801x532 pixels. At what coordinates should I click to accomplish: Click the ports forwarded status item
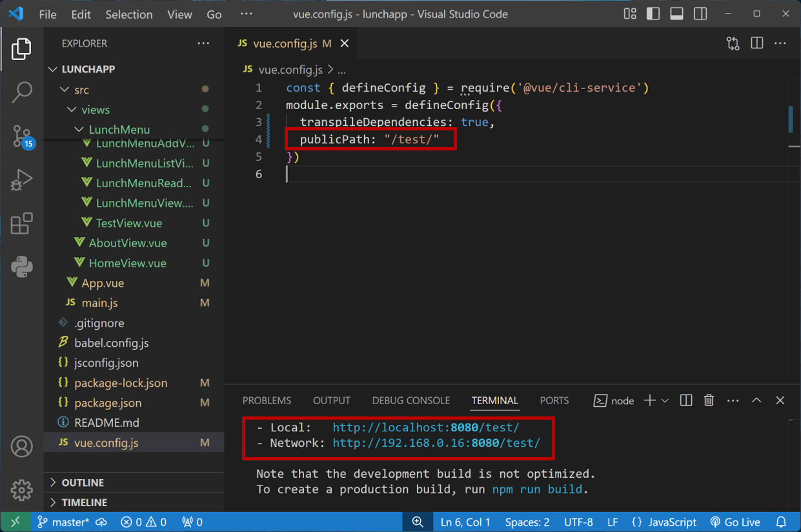click(192, 522)
